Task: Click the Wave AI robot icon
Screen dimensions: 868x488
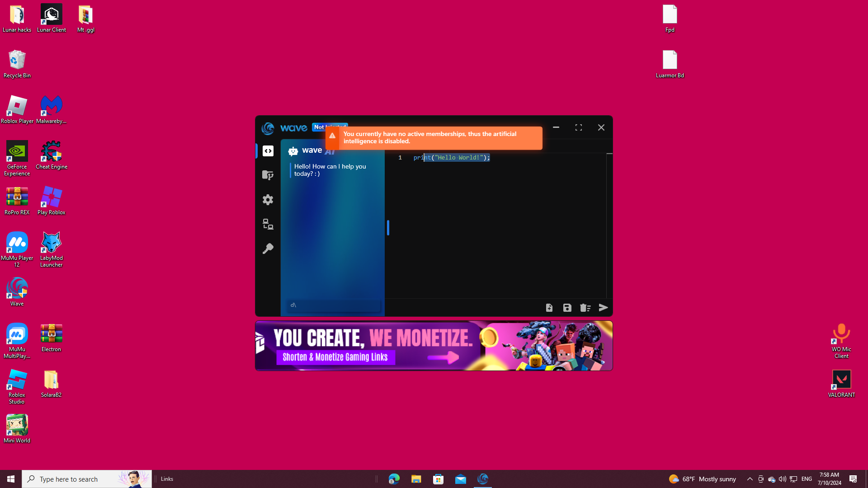Action: coord(293,151)
